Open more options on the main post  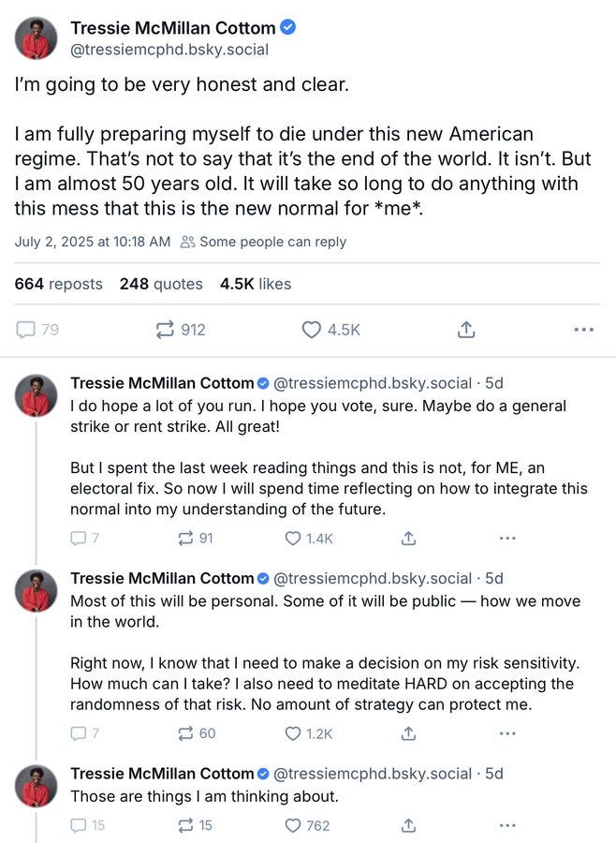pyautogui.click(x=583, y=330)
